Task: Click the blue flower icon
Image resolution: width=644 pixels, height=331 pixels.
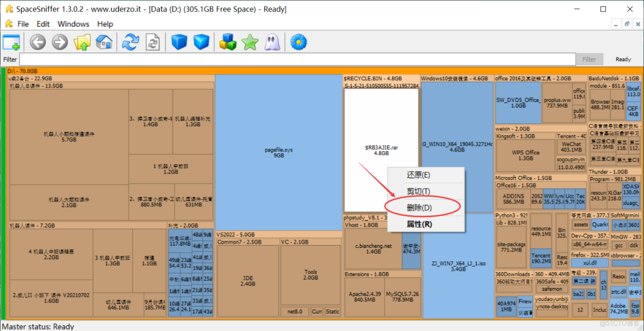Action: (298, 42)
